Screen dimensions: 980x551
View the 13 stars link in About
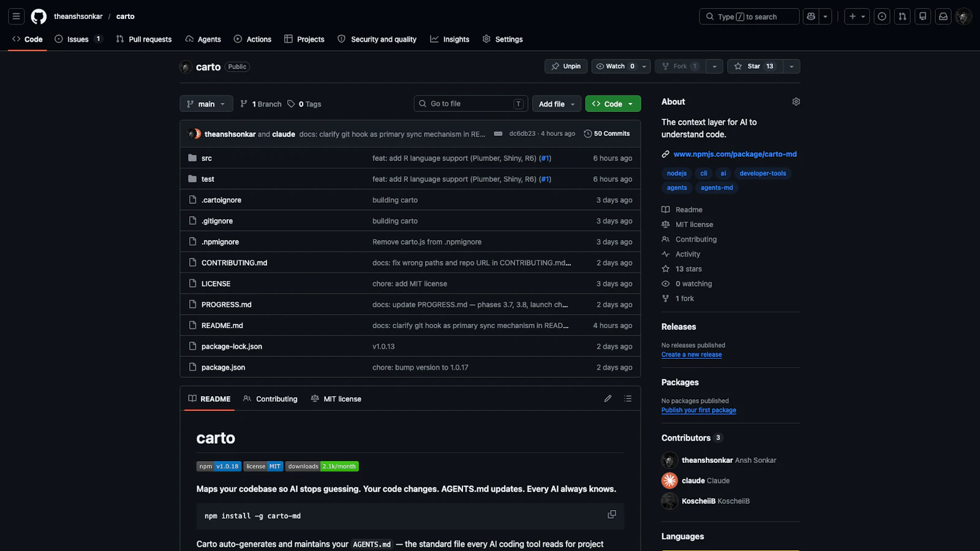(688, 269)
